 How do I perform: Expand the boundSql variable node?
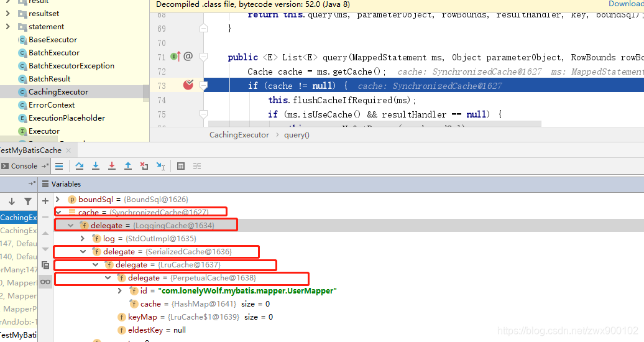pyautogui.click(x=58, y=200)
